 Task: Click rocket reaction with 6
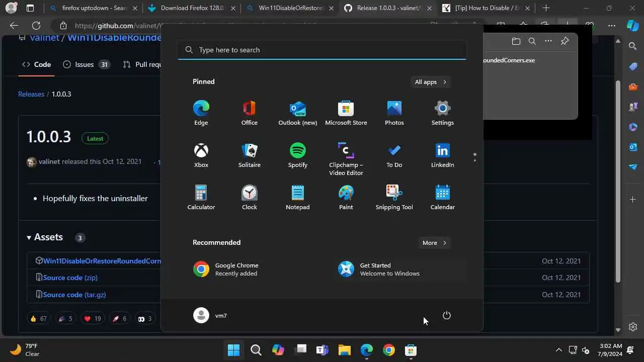[x=120, y=319]
